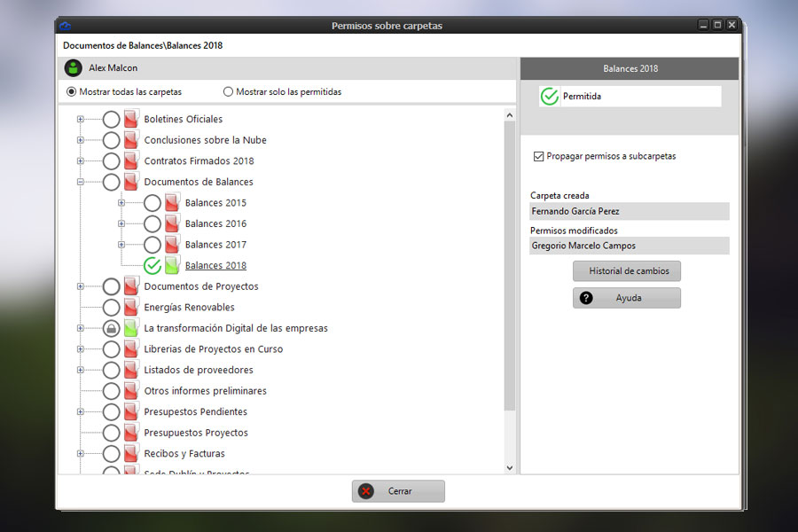
Task: Click the Balances 2018 panel header
Action: (630, 69)
